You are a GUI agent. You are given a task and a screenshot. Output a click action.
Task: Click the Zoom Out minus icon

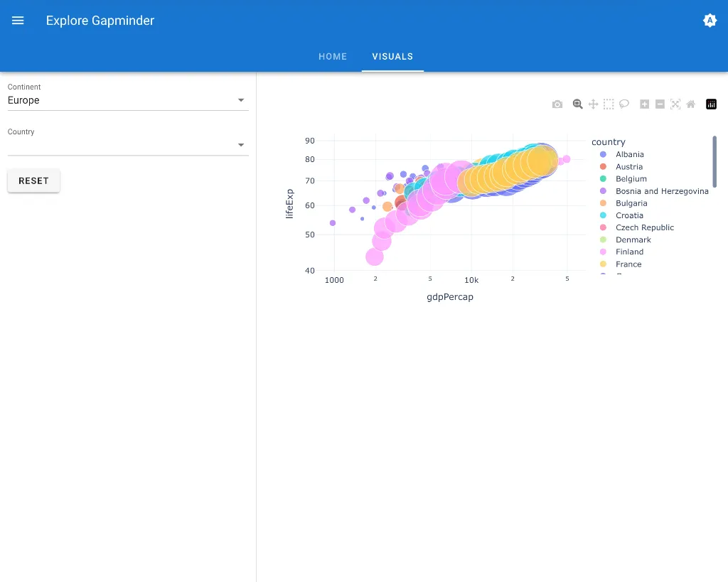point(660,104)
